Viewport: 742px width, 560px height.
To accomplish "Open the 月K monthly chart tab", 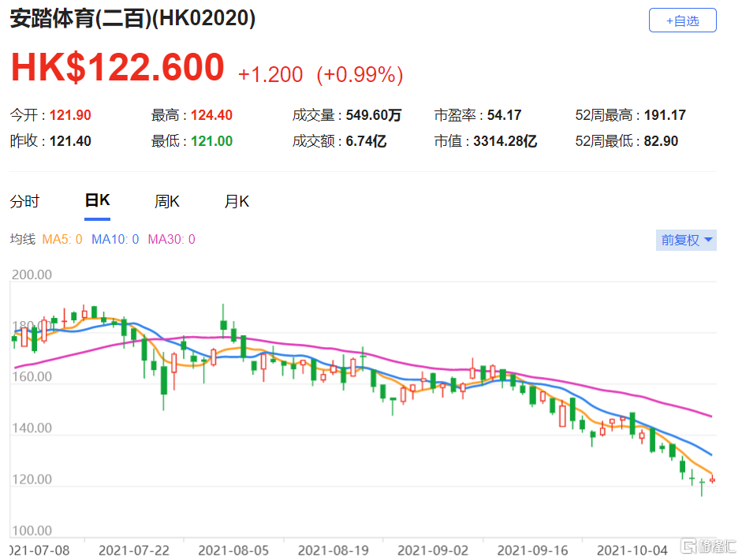I will point(237,201).
